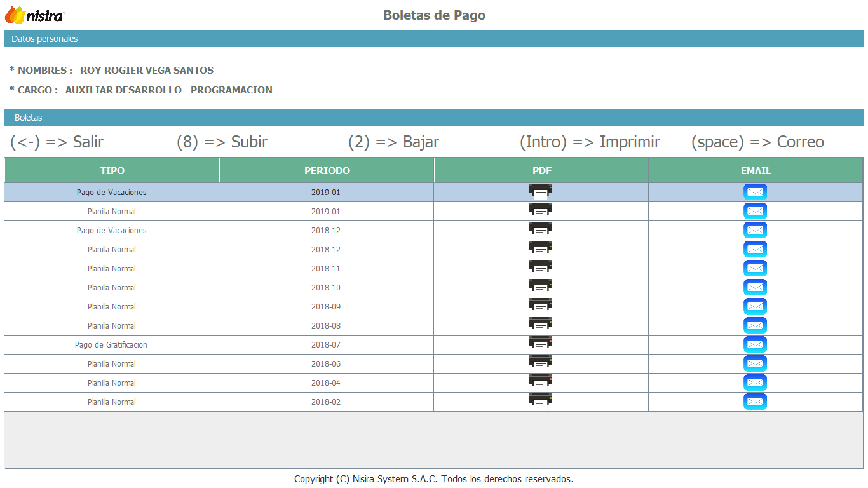Click the TIPO column header
Viewport: 868px width, 488px height.
coord(112,170)
